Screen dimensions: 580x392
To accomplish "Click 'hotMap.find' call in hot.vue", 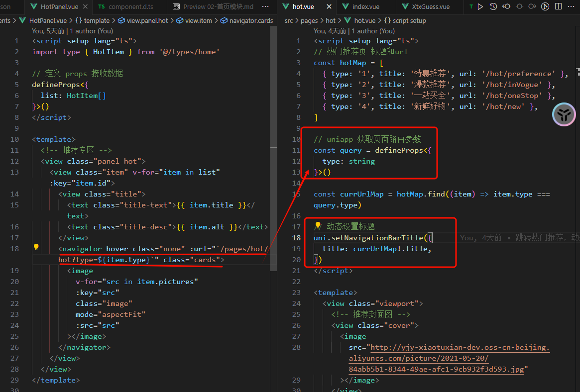I will 421,194.
